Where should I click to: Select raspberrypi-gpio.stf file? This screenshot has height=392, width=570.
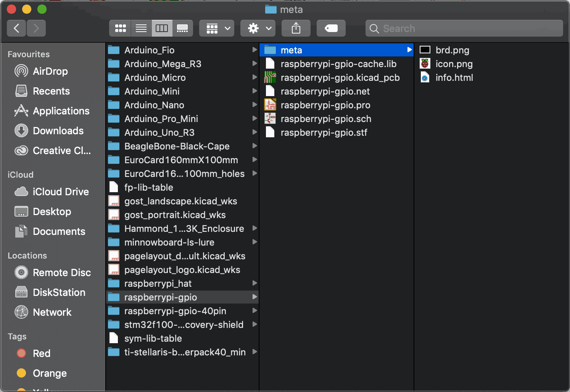coord(337,132)
